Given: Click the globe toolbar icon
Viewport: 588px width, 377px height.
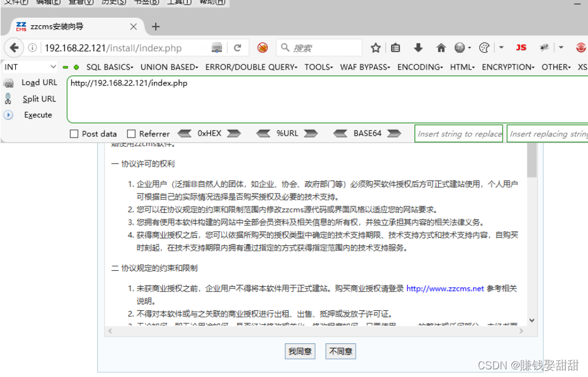Looking at the screenshot, I should [x=460, y=48].
